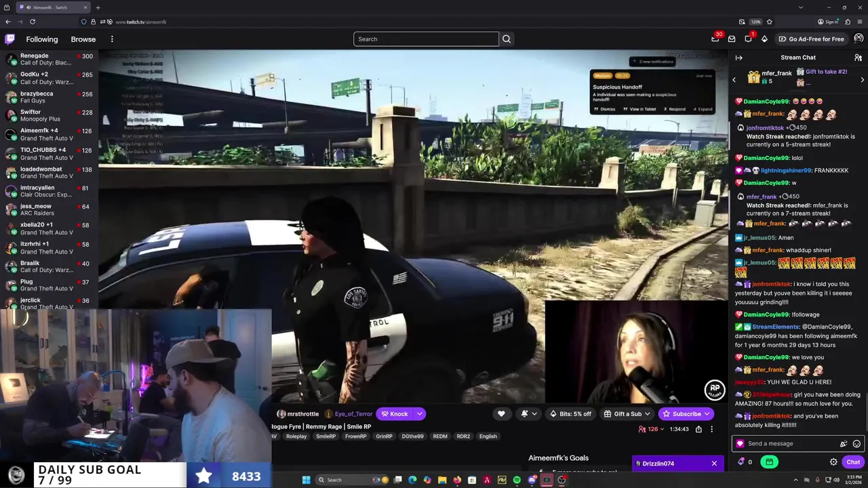Open Firefox from the taskbar
This screenshot has width=868, height=488.
[457, 480]
